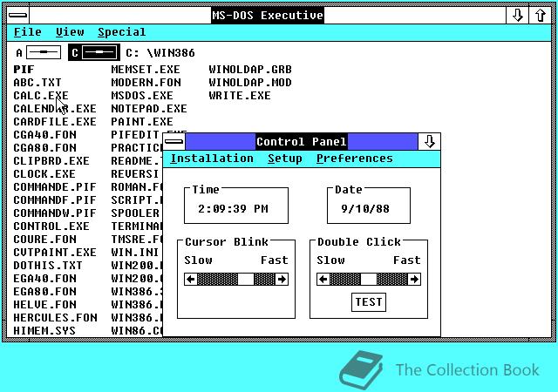The width and height of the screenshot is (558, 392).
Task: Click the Date field 9/10/88
Action: click(x=365, y=209)
